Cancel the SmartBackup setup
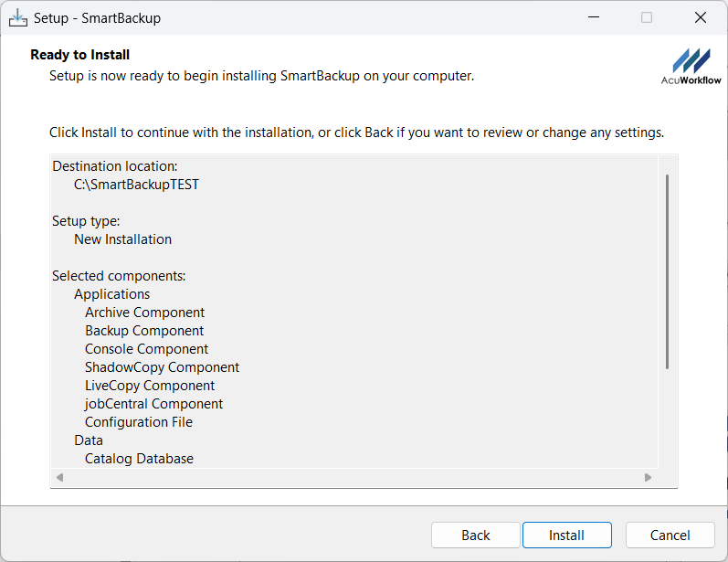This screenshot has width=728, height=562. click(670, 535)
